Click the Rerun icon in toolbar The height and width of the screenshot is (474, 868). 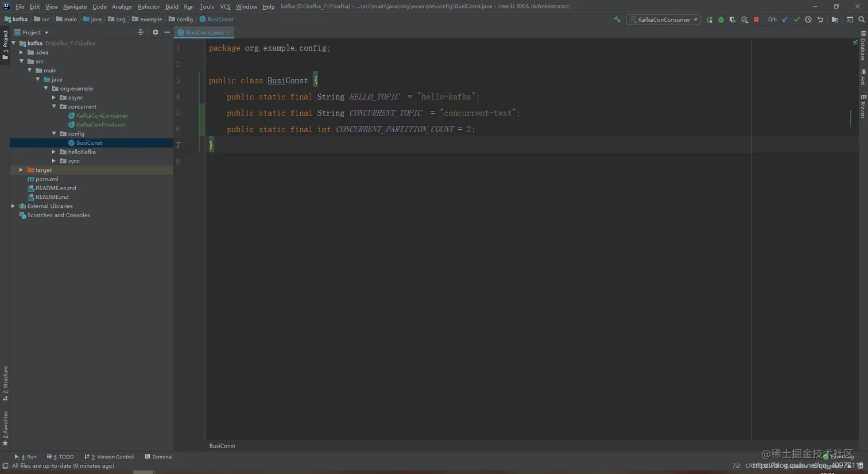coord(710,20)
